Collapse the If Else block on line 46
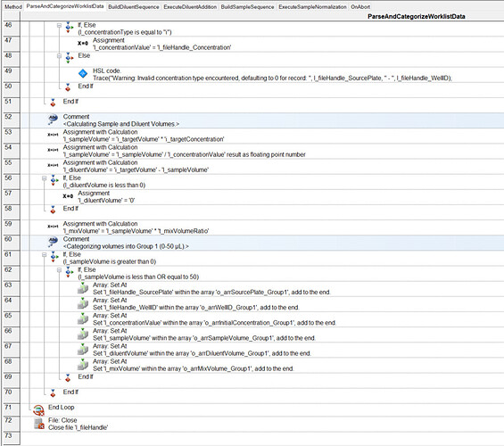This screenshot has width=504, height=446. point(59,25)
